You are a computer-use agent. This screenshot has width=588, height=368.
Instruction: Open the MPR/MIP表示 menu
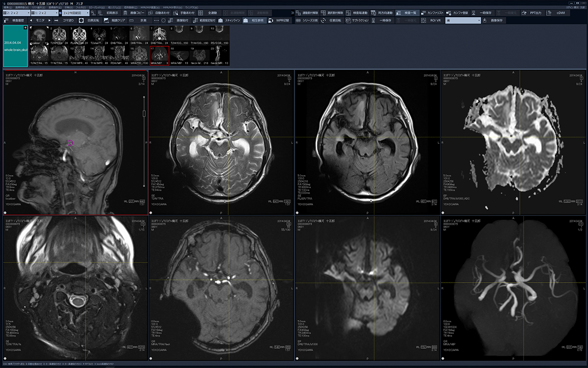click(173, 7)
